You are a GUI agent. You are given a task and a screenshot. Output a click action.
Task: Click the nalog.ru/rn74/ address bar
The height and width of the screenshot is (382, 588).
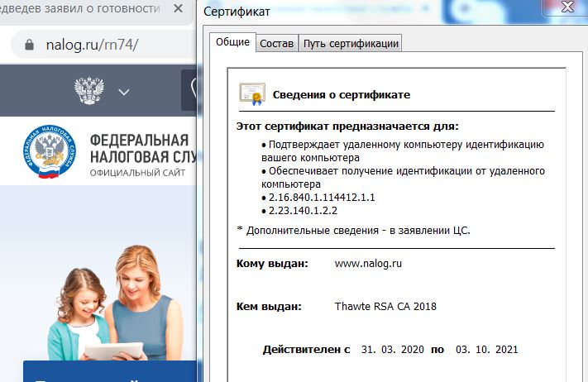coord(103,45)
